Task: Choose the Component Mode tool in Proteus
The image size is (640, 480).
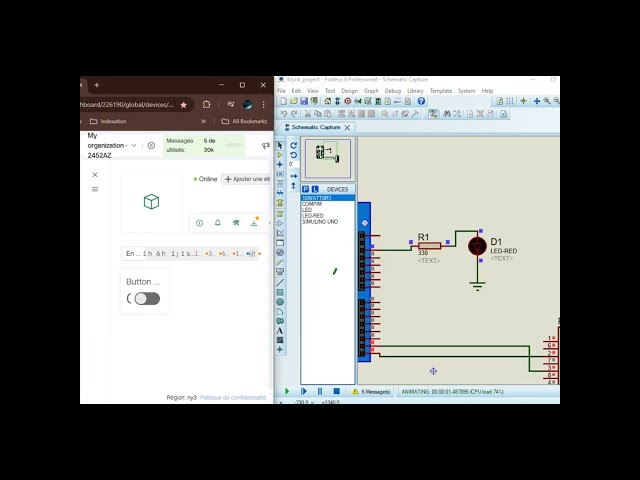Action: pyautogui.click(x=280, y=155)
